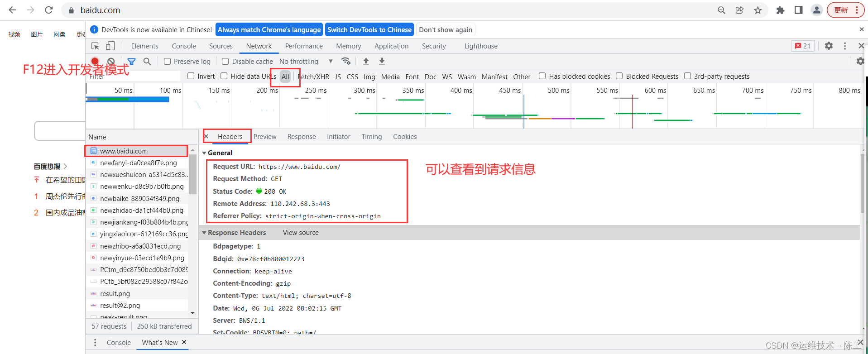Open the Performance panel tab

tap(304, 46)
